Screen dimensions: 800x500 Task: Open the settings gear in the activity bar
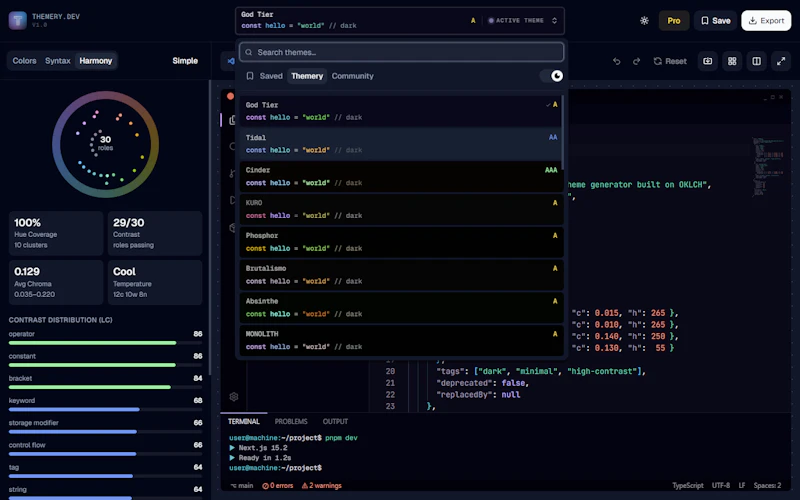coord(234,396)
